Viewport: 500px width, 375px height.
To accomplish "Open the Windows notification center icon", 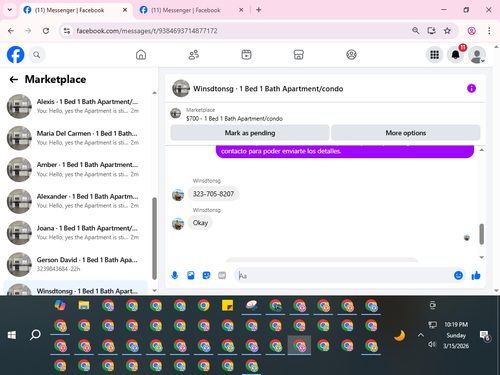I will click(x=484, y=336).
